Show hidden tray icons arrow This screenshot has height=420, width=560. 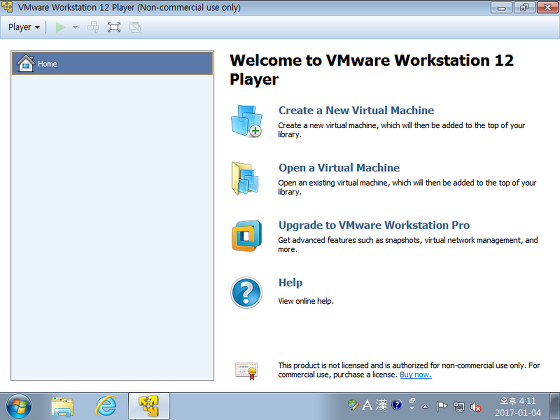425,406
